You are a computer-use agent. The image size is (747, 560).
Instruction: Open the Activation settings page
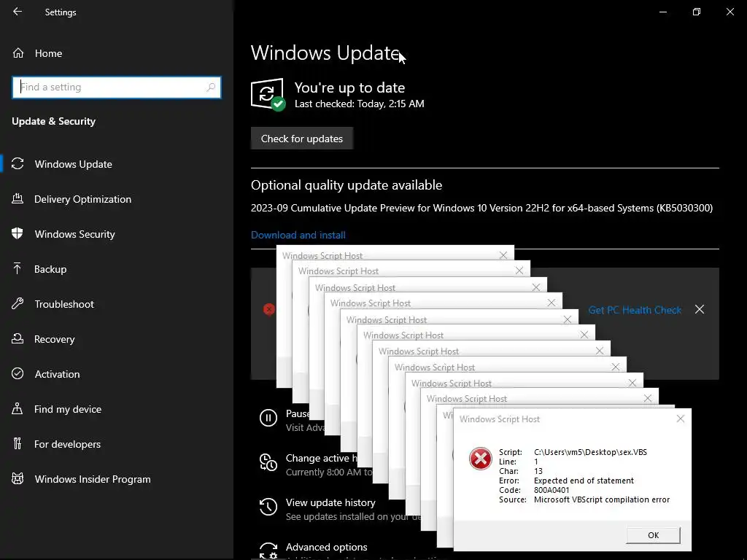tap(57, 374)
